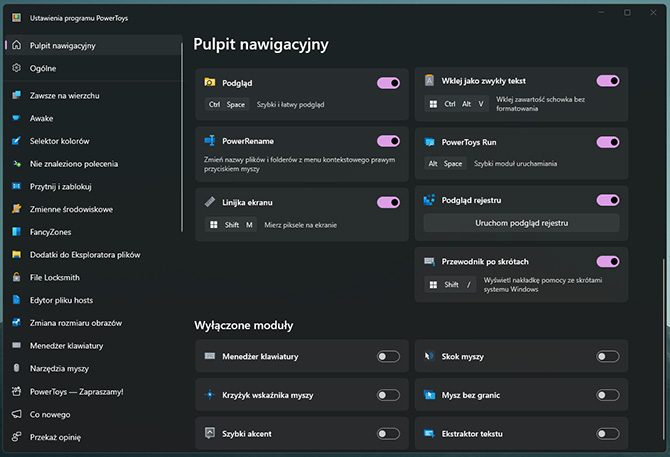Click the sidebar Menedżer klawiatury icon
670x457 pixels.
pos(16,345)
